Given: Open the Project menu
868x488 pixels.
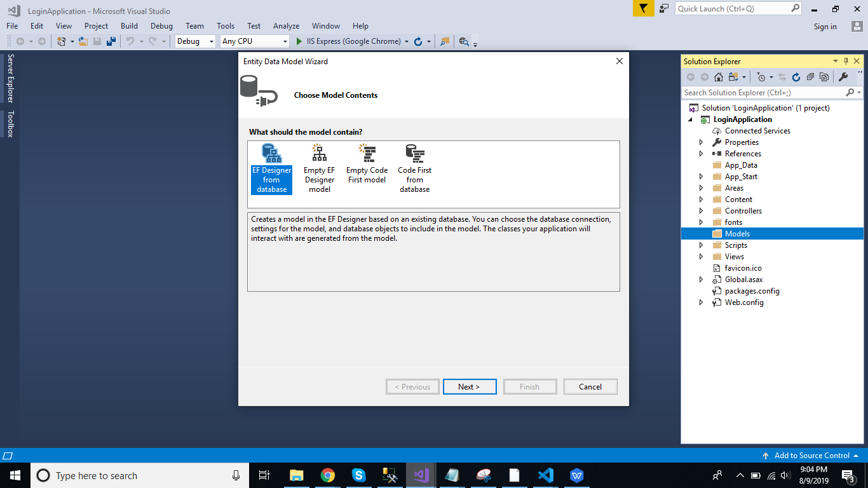Looking at the screenshot, I should (x=96, y=26).
